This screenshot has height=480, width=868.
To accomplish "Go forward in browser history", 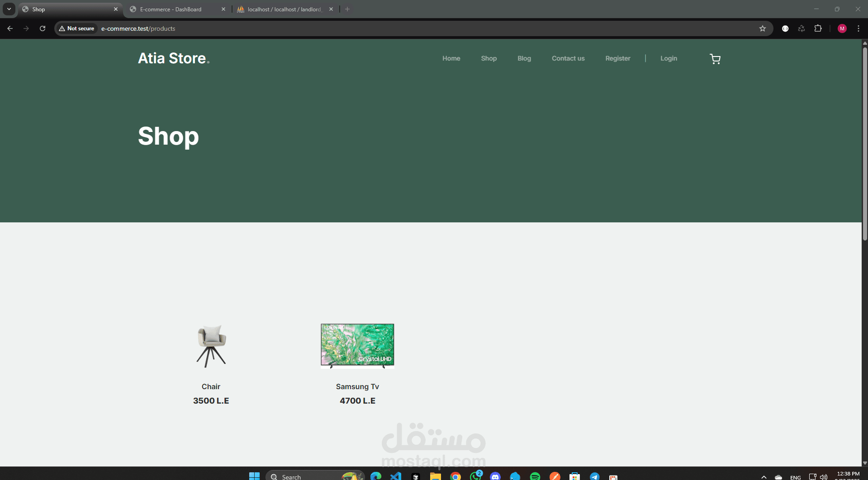I will (26, 28).
